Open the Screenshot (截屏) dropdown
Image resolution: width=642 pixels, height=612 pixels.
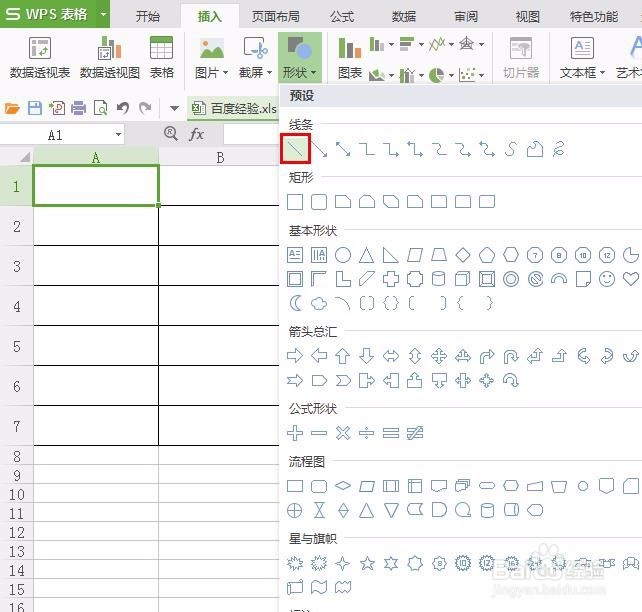[x=255, y=58]
